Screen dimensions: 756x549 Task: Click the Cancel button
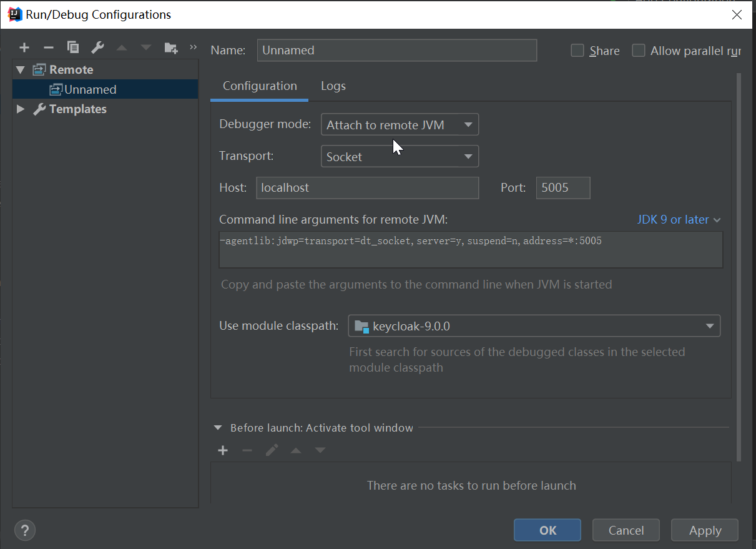tap(626, 530)
